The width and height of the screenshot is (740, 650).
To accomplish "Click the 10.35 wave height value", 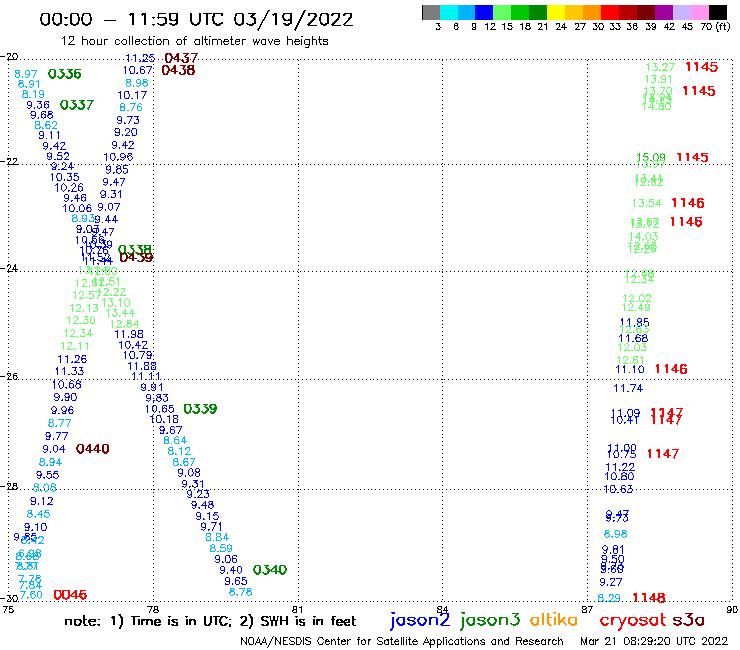I will (65, 177).
